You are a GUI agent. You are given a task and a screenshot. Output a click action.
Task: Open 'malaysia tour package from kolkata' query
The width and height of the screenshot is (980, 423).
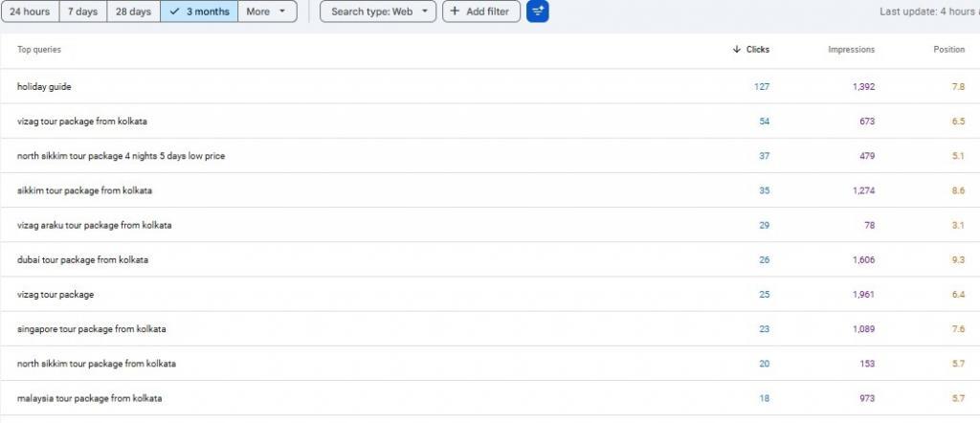click(x=490, y=398)
